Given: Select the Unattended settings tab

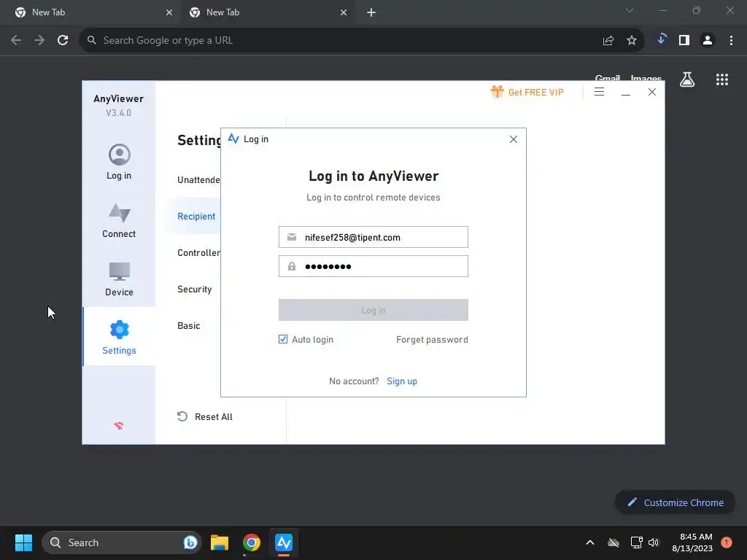Looking at the screenshot, I should tap(198, 179).
